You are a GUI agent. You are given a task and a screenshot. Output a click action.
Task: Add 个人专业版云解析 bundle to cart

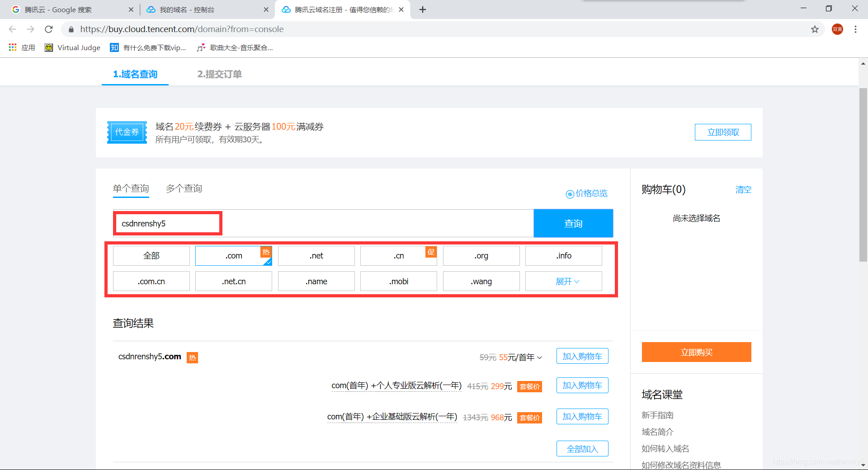coord(582,385)
